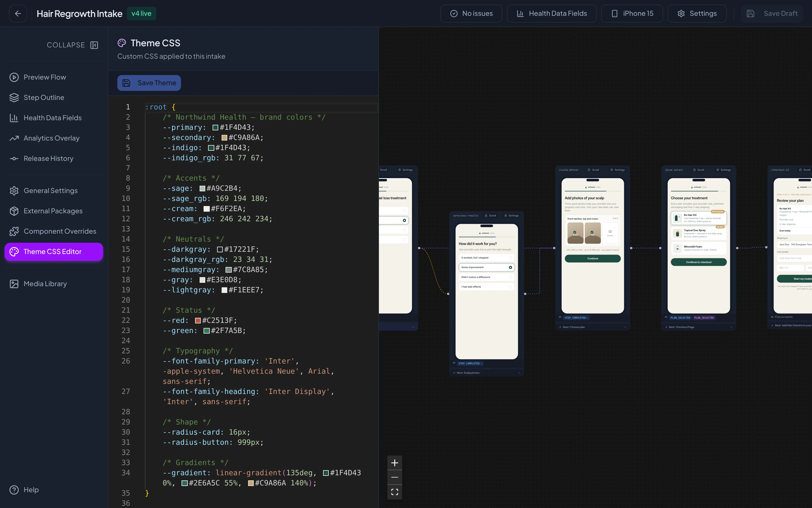
Task: Fit the flow canvas to screen
Action: point(395,492)
